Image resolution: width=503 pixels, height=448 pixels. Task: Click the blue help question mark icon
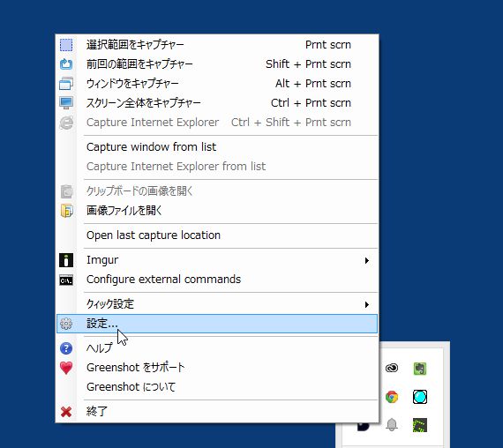click(x=66, y=348)
